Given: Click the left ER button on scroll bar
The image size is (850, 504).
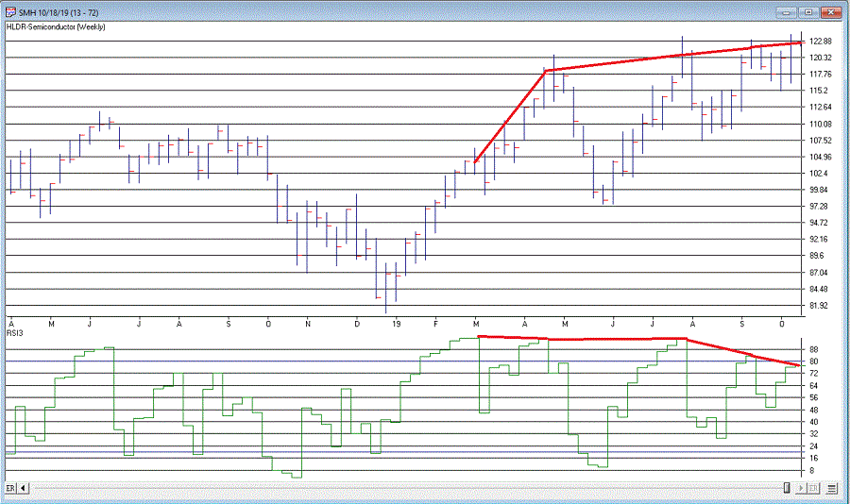Looking at the screenshot, I should tap(10, 488).
